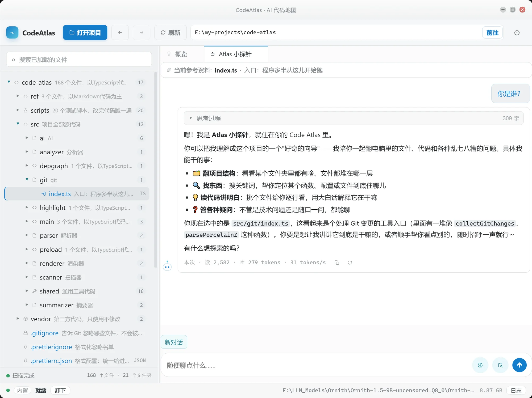
Task: Click the code icon beside highlight folder
Action: pyautogui.click(x=34, y=208)
